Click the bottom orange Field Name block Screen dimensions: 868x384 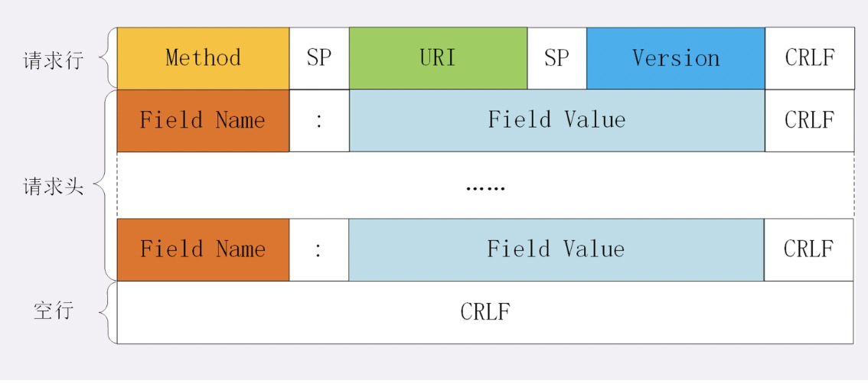203,249
